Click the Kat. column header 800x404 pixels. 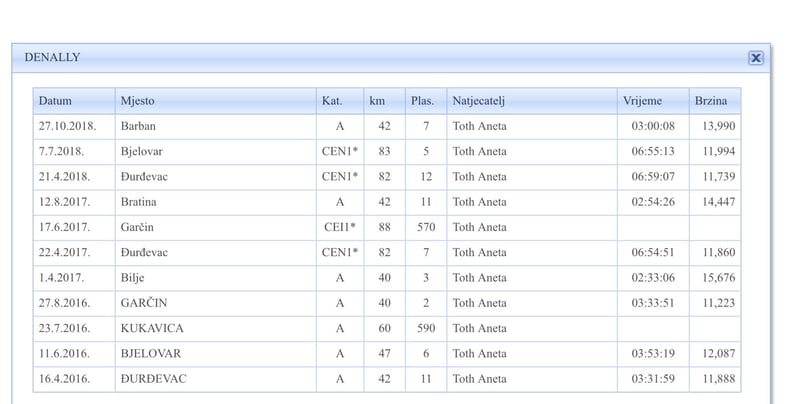(x=332, y=101)
